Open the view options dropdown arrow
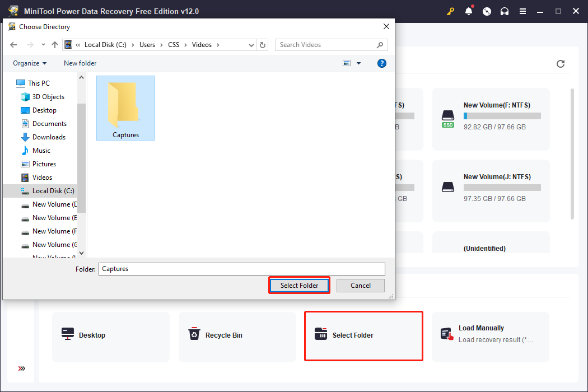This screenshot has width=588, height=392. (x=358, y=63)
